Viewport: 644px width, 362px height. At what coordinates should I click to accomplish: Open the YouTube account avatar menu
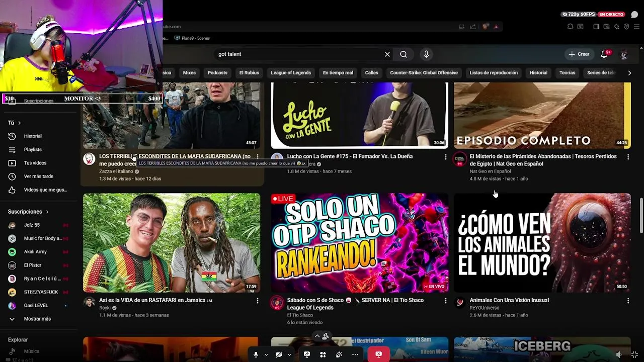tap(624, 54)
